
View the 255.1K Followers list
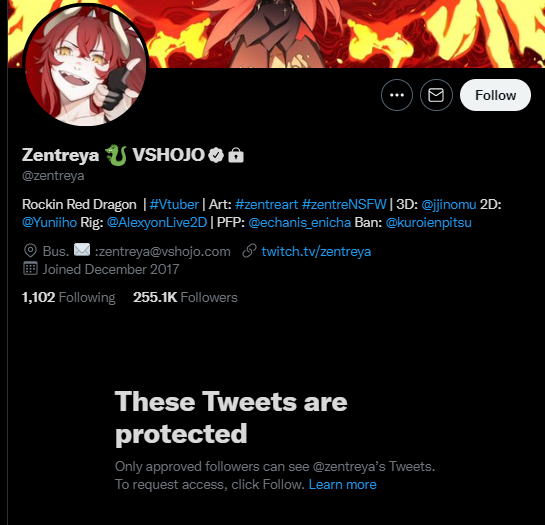[x=185, y=298]
